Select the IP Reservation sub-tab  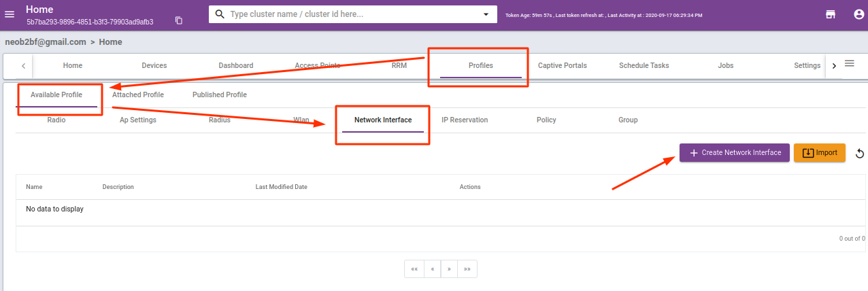coord(465,120)
